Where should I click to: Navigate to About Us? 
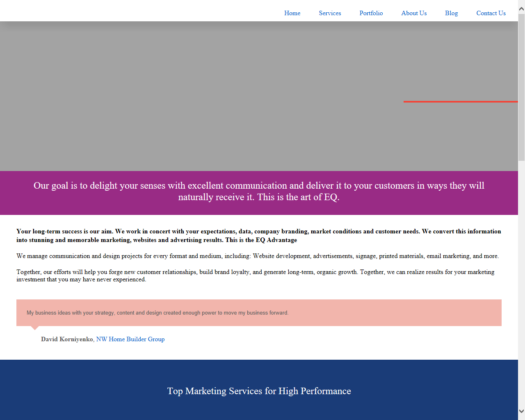pyautogui.click(x=414, y=13)
